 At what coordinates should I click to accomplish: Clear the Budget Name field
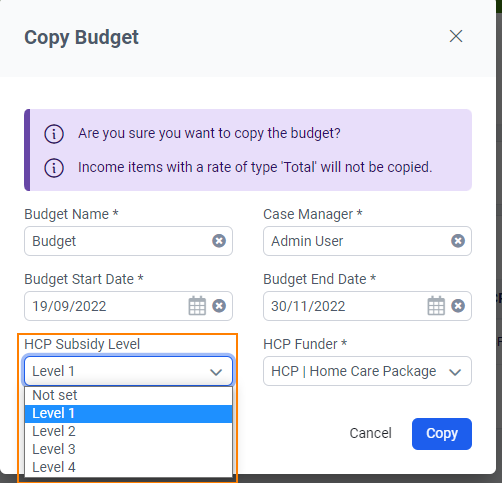coord(219,241)
